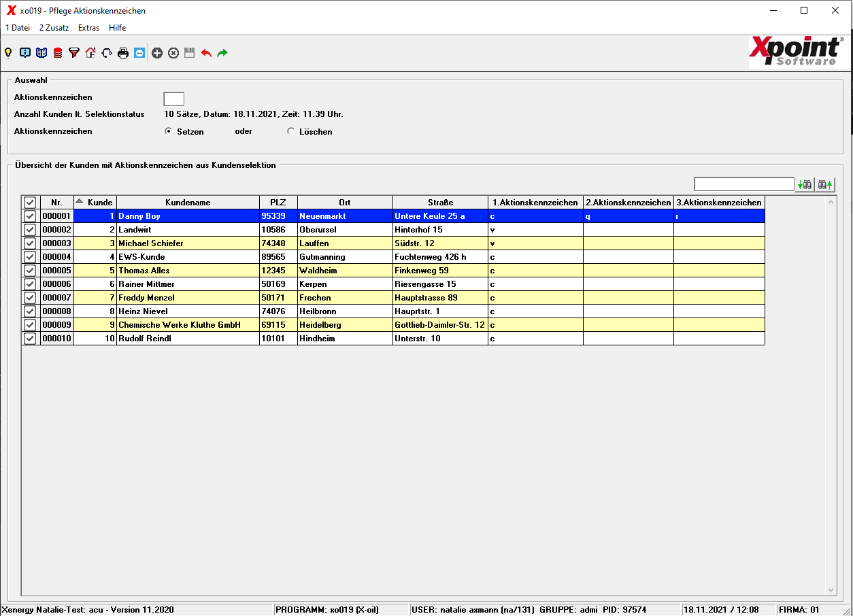Launch the blue TeamViewer remote icon
The width and height of the screenshot is (853, 616).
[139, 52]
